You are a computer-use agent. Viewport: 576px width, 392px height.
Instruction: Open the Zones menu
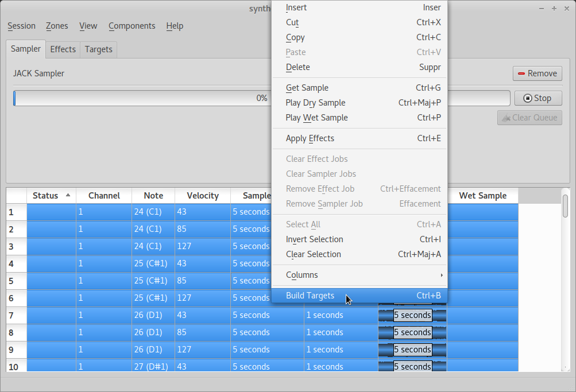click(57, 26)
